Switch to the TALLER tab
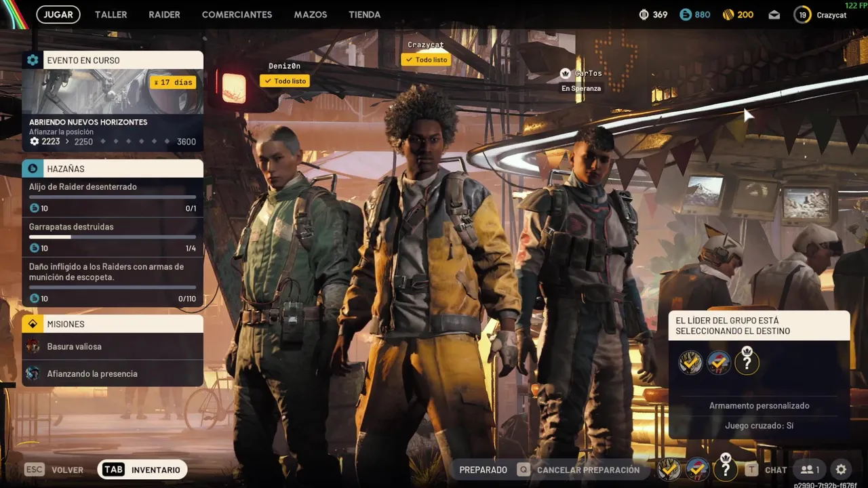868x488 pixels. point(111,14)
